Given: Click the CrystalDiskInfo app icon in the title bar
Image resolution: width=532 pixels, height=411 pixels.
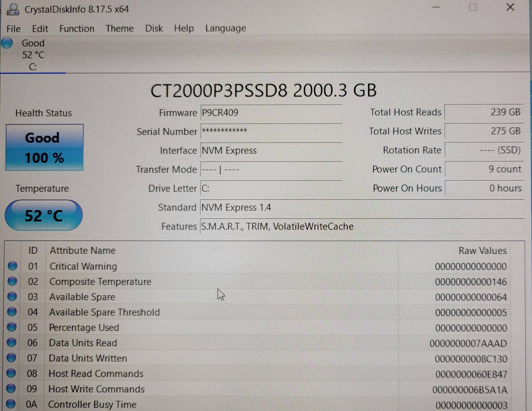Looking at the screenshot, I should pos(13,9).
